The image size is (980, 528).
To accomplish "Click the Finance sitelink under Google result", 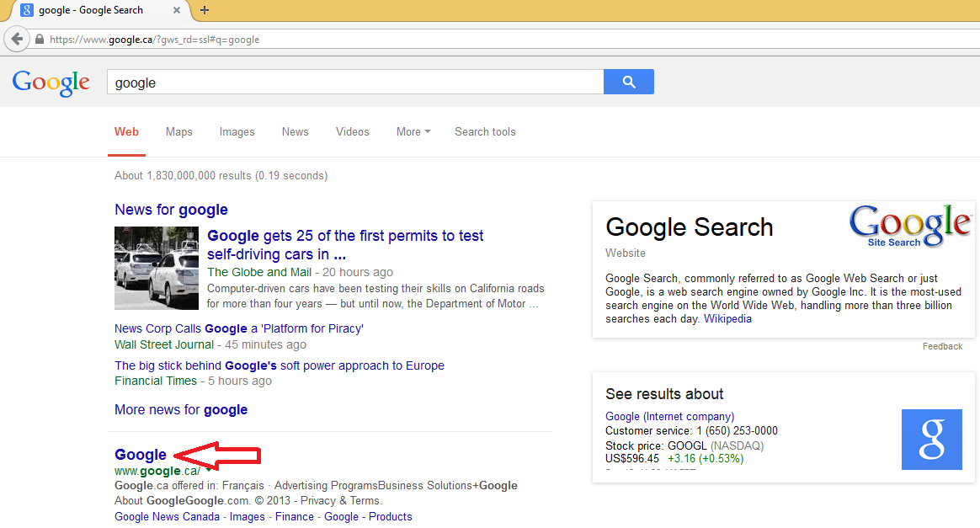I will tap(295, 517).
